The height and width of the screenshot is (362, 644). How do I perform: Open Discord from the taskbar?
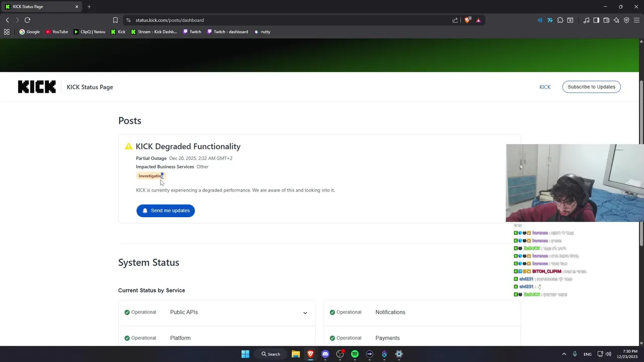325,354
